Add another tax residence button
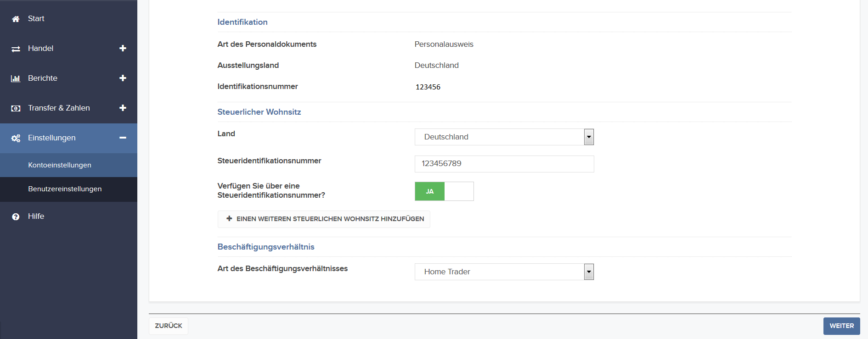 [x=324, y=219]
